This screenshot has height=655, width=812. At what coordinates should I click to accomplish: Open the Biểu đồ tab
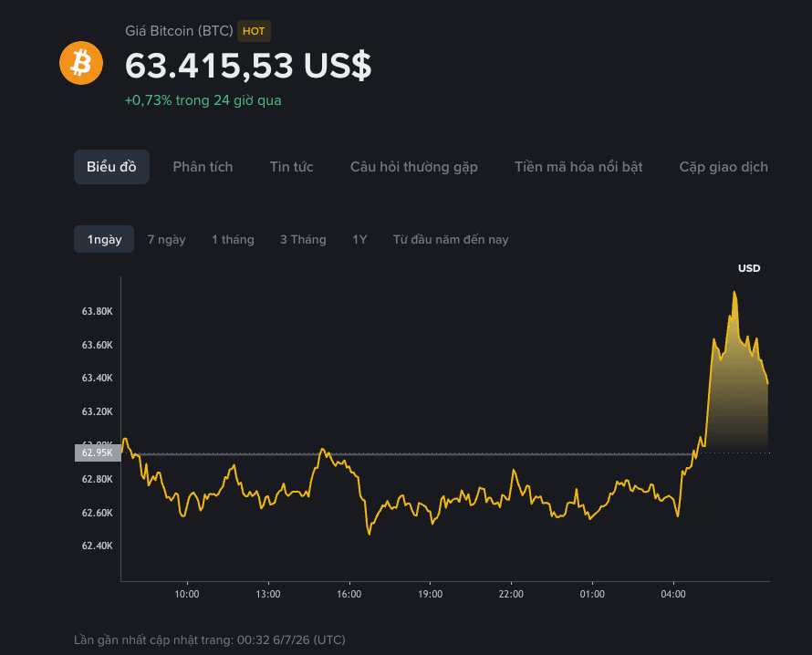(x=111, y=167)
